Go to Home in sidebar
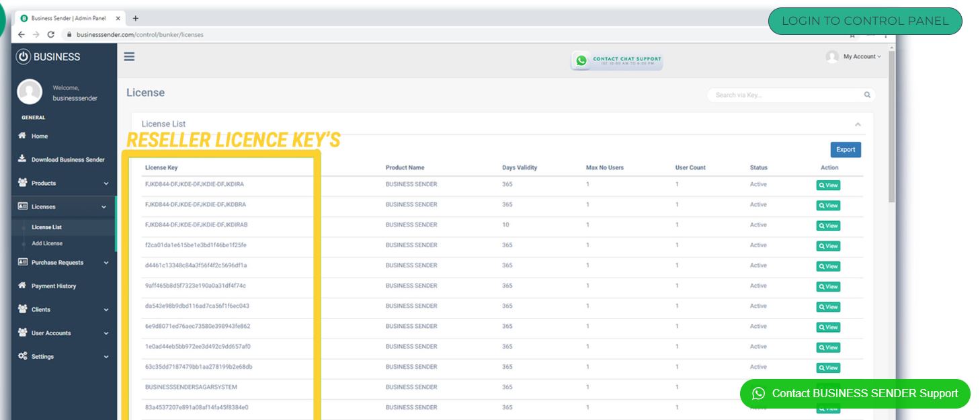 coord(40,136)
